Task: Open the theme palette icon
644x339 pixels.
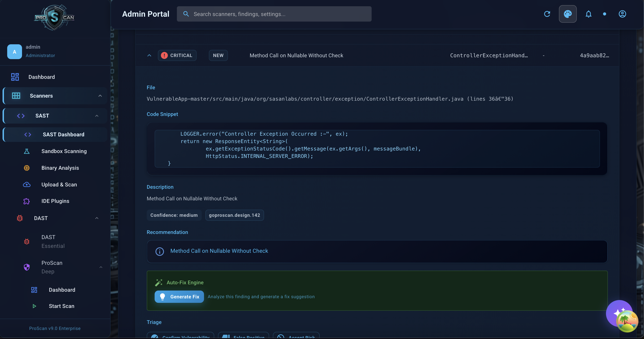Action: [567, 14]
